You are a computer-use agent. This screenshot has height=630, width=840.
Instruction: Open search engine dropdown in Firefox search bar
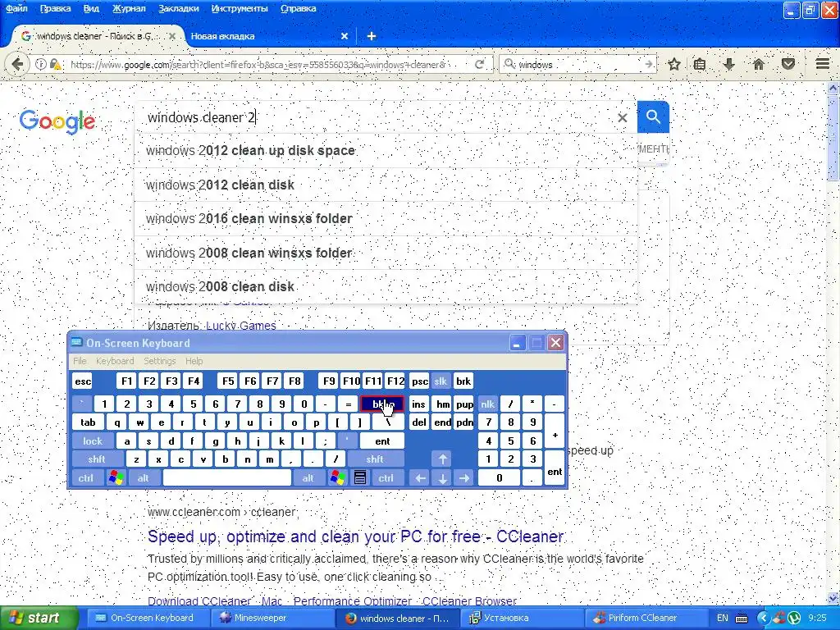pos(509,64)
